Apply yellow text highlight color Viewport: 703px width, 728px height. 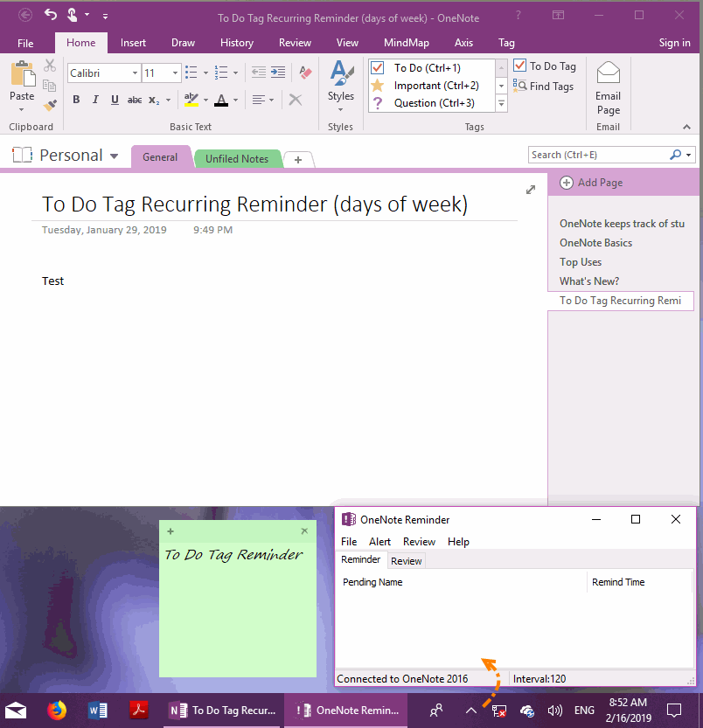coord(191,100)
